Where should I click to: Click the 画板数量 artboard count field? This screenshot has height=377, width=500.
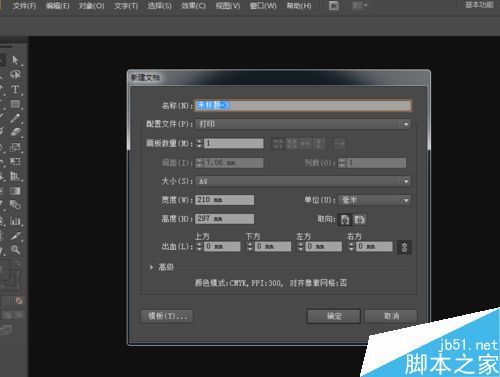[x=234, y=144]
